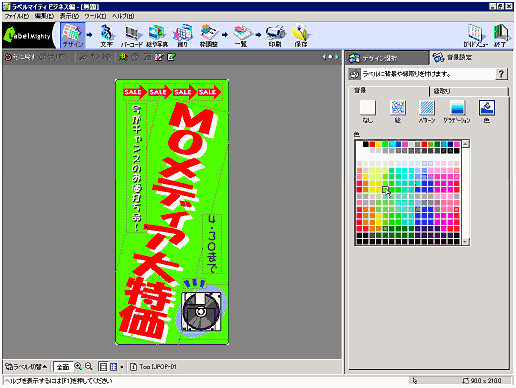Open the 文字 (text) step icon

coord(107,35)
